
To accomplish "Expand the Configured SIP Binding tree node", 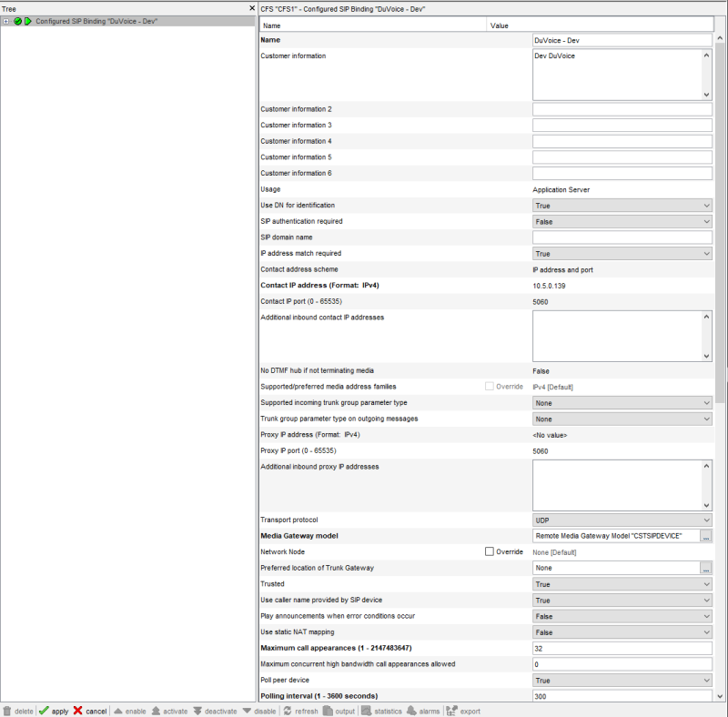I will 6,21.
